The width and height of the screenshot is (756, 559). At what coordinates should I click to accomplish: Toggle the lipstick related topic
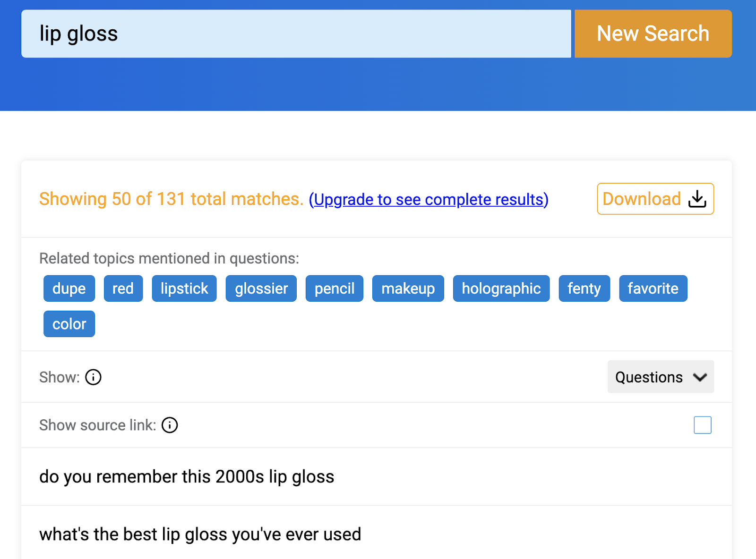pyautogui.click(x=184, y=288)
